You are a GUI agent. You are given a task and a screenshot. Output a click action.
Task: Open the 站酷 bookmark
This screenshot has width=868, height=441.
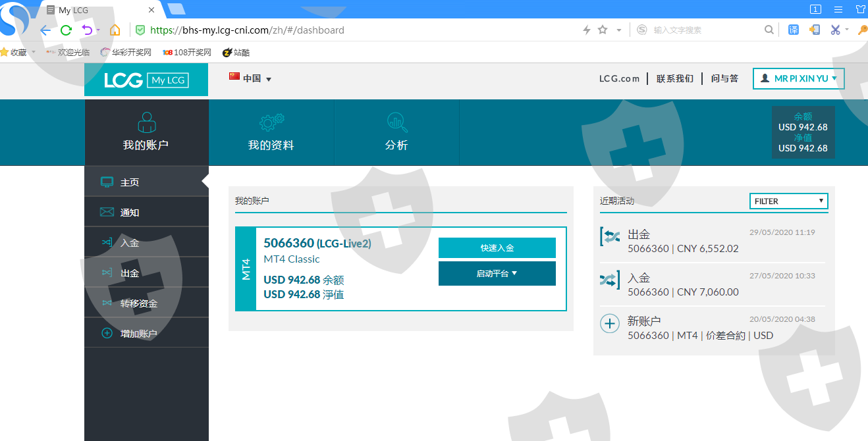236,52
